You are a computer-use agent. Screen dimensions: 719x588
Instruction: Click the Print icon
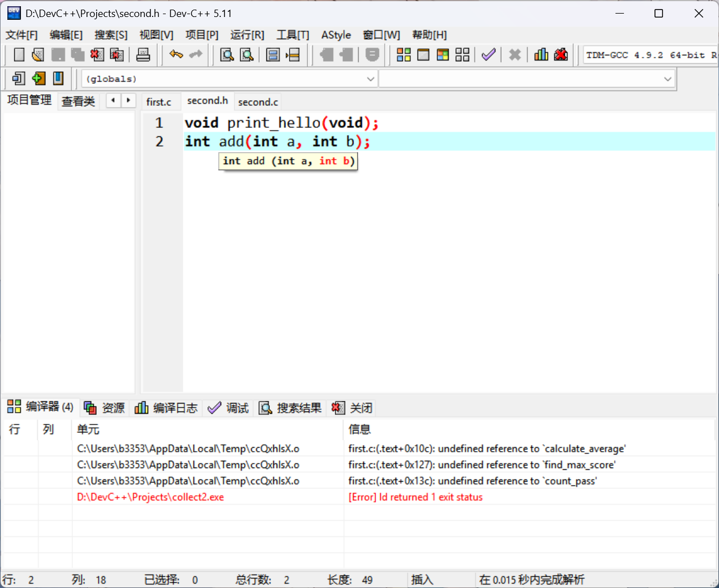(144, 55)
